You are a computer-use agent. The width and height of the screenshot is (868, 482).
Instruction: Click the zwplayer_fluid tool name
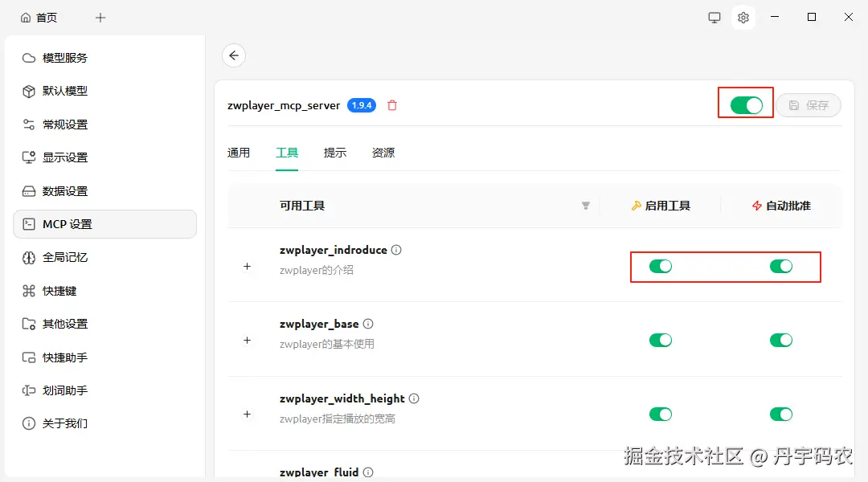(x=319, y=472)
